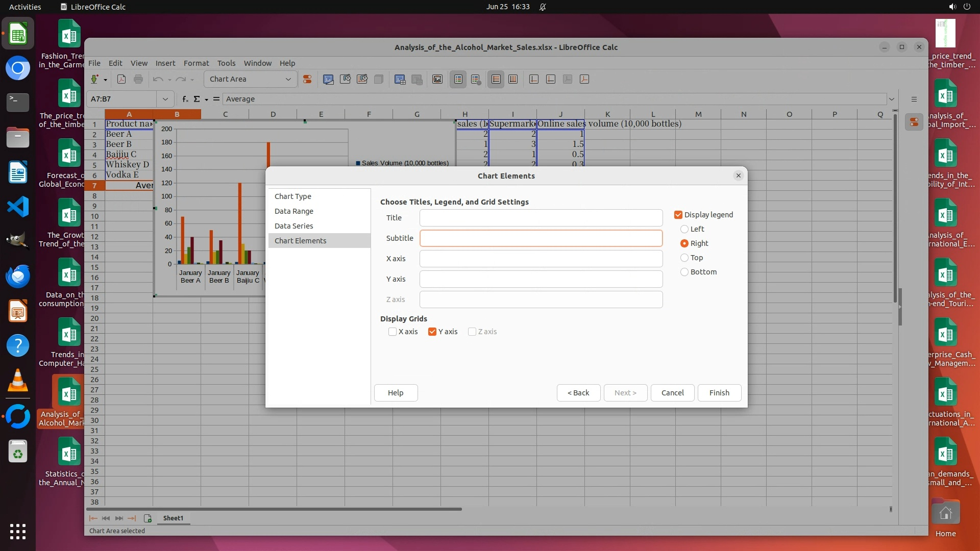980x551 pixels.
Task: Go to the Data Series step
Action: (x=293, y=226)
